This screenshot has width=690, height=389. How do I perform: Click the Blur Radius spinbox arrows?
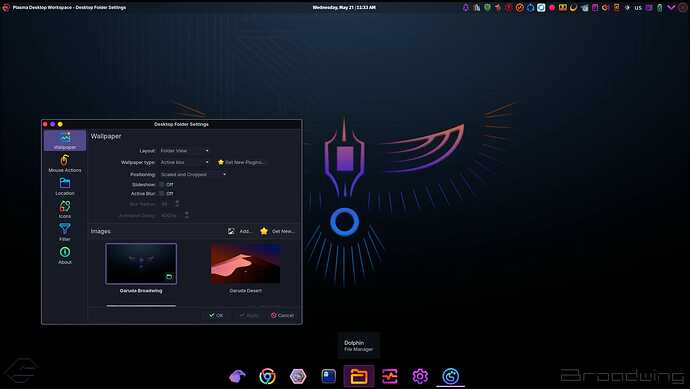pos(177,204)
